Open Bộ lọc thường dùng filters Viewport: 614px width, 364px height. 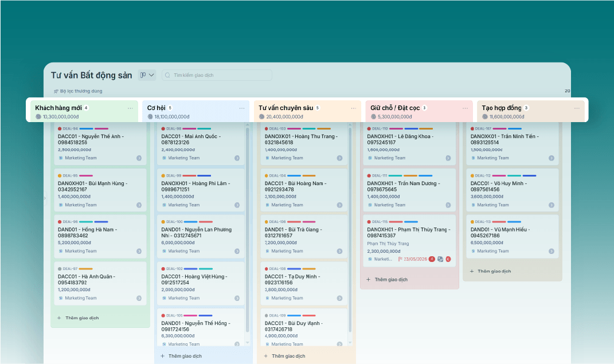click(x=78, y=91)
